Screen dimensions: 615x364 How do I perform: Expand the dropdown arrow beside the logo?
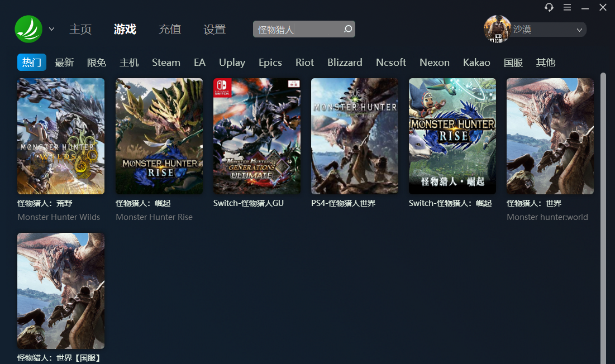tap(51, 29)
